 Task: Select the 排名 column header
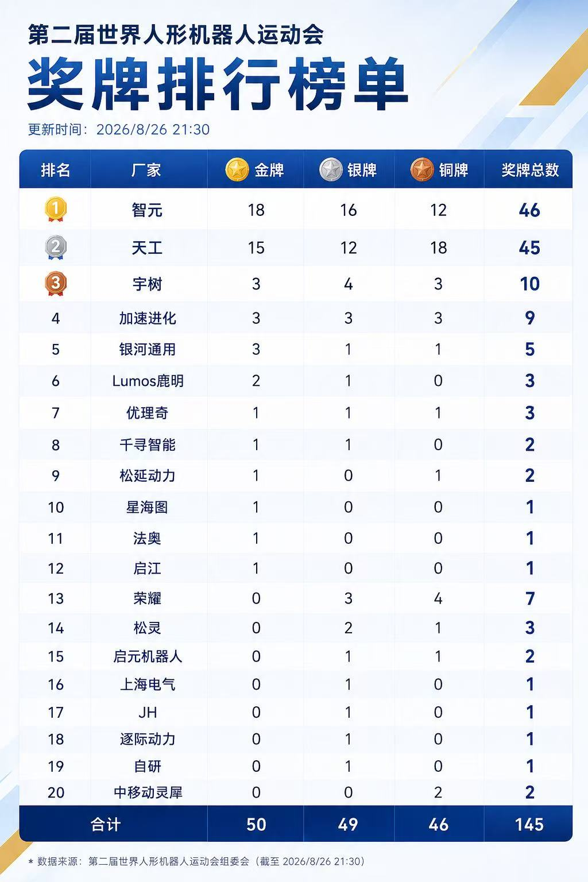pos(56,170)
